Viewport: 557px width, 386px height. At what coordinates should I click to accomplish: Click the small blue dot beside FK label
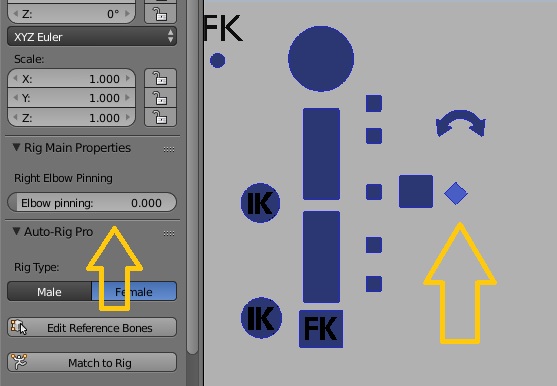pyautogui.click(x=217, y=60)
